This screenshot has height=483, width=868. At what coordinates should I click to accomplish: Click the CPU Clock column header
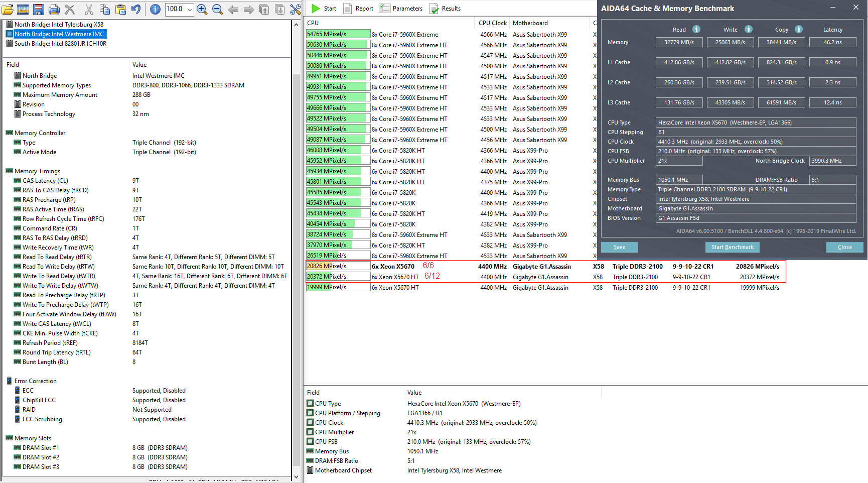coord(492,23)
